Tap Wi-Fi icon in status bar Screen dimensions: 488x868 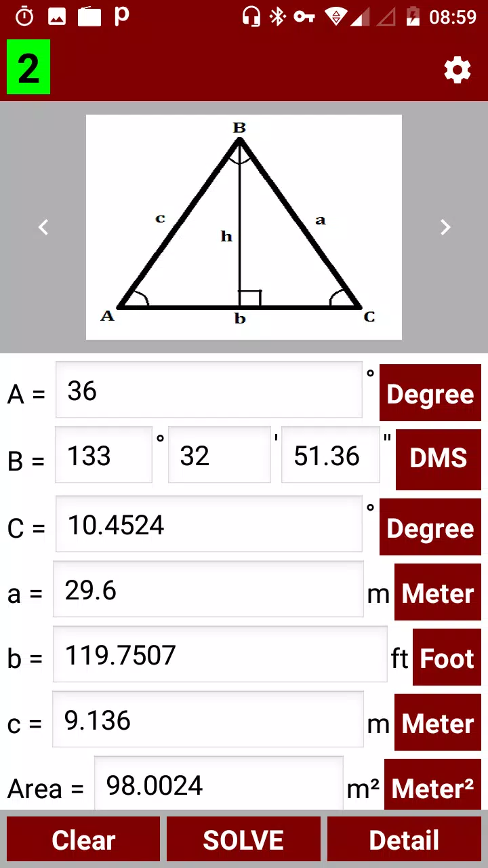(335, 17)
